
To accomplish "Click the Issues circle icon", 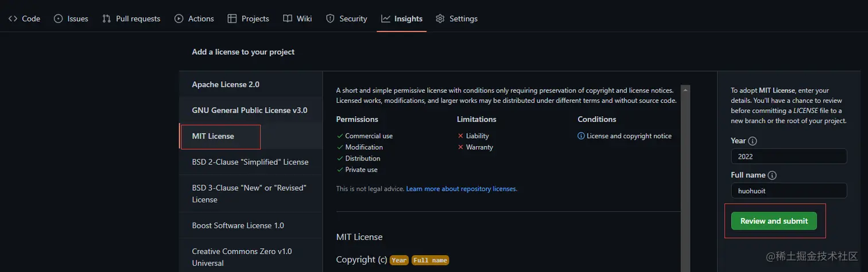I will (58, 18).
